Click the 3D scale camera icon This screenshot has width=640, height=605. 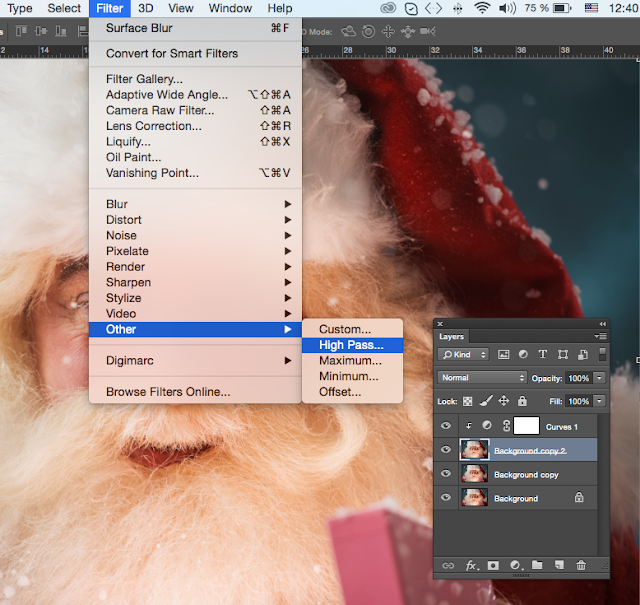428,31
